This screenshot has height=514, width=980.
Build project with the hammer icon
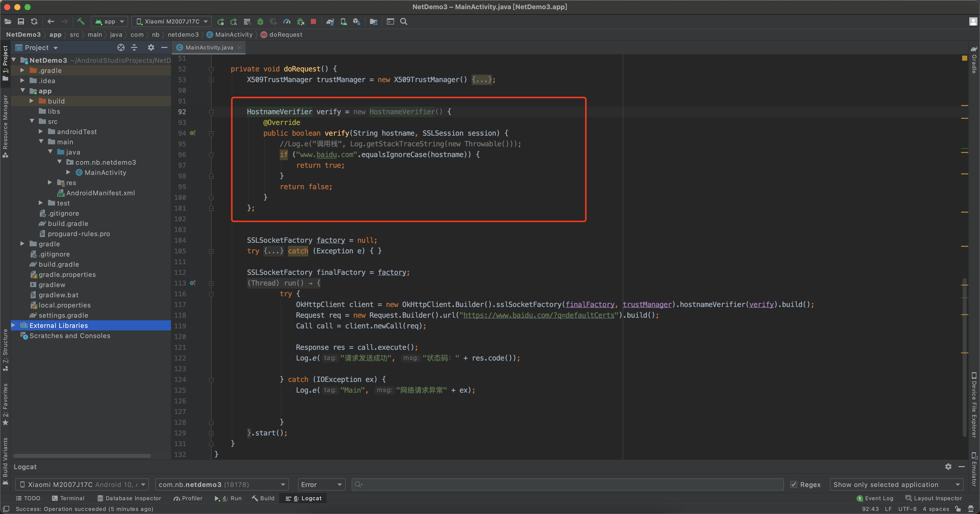(81, 22)
